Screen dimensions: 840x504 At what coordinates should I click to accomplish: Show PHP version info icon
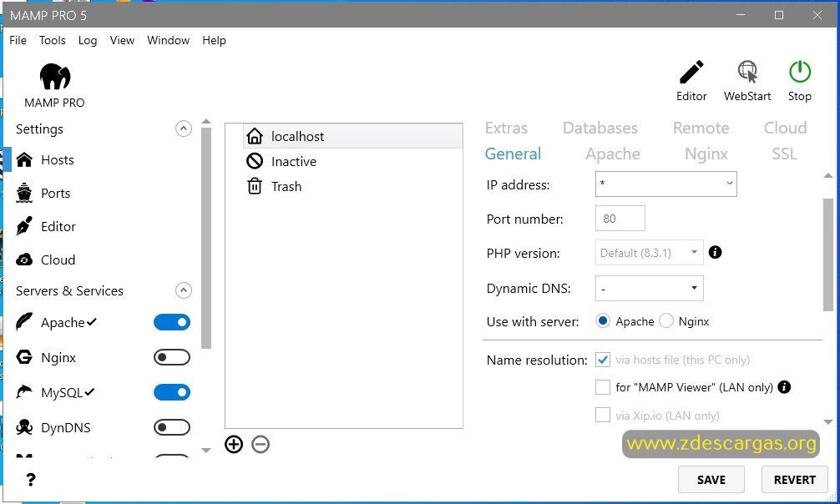[x=715, y=252]
